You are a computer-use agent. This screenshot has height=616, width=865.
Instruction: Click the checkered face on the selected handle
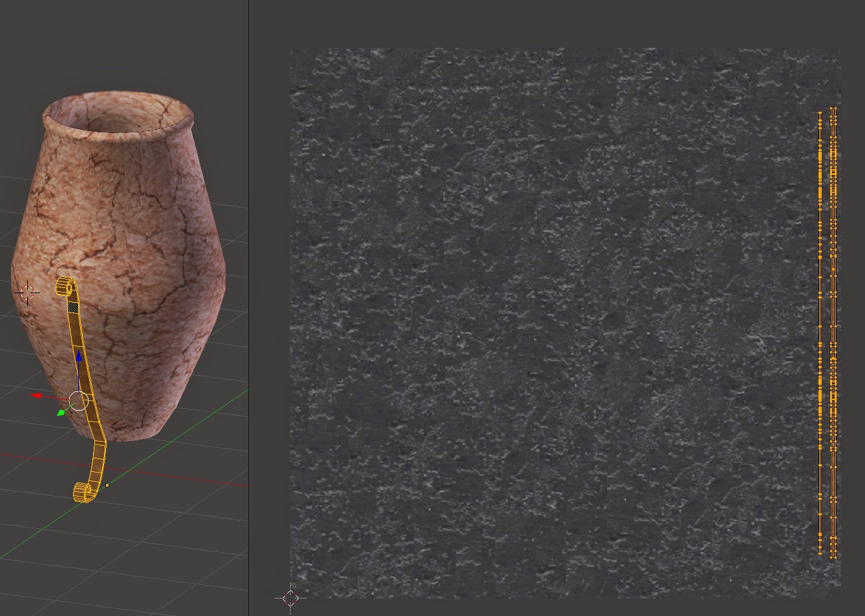coord(72,308)
